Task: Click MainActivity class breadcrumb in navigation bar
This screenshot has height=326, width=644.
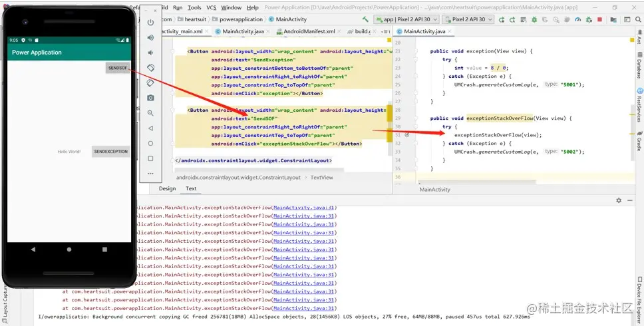Action: [287, 19]
